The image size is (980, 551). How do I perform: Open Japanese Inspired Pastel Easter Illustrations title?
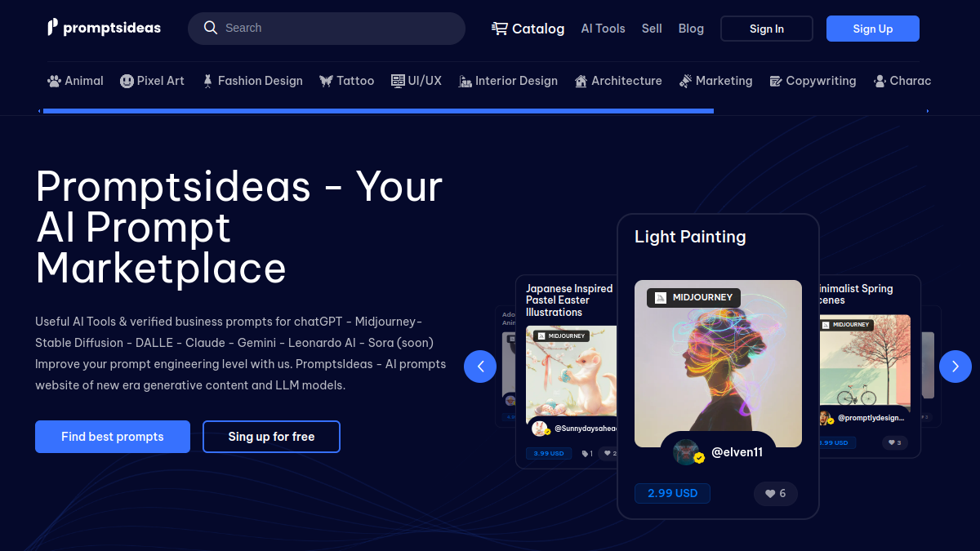pyautogui.click(x=569, y=300)
